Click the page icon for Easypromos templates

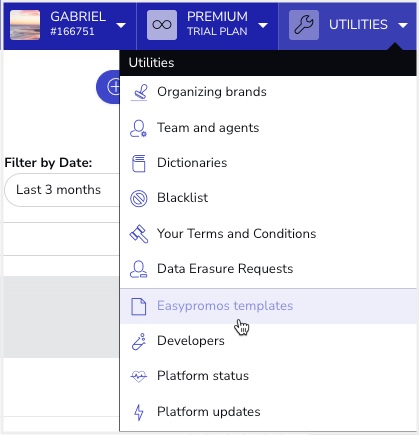[138, 306]
